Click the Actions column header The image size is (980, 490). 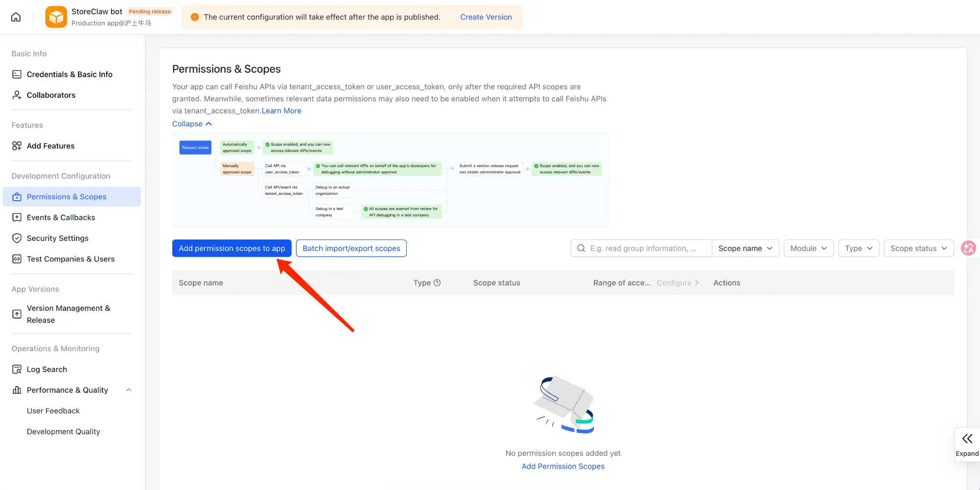[x=727, y=283]
